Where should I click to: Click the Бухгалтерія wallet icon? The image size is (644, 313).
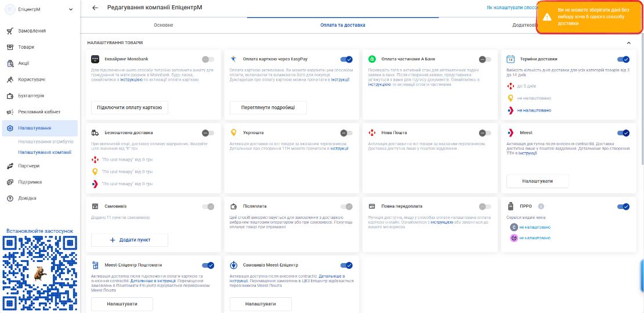[x=10, y=96]
